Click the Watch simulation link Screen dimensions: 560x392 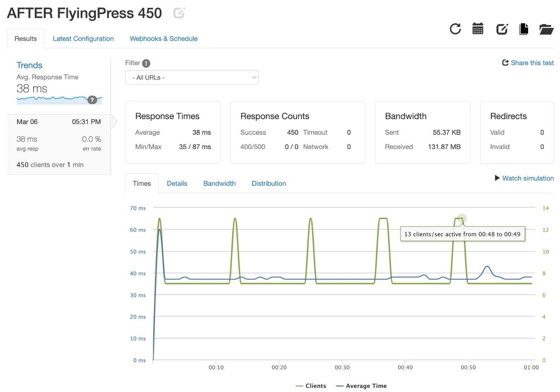pos(528,178)
